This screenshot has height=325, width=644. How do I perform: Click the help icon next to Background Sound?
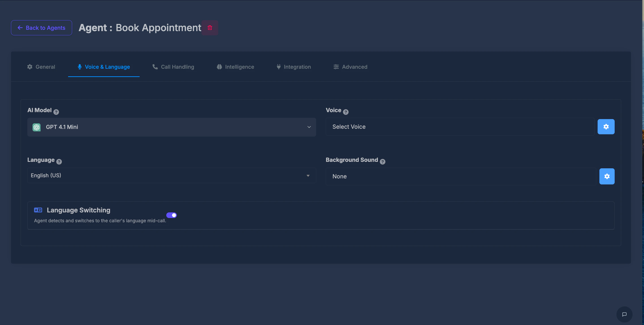coord(383,162)
